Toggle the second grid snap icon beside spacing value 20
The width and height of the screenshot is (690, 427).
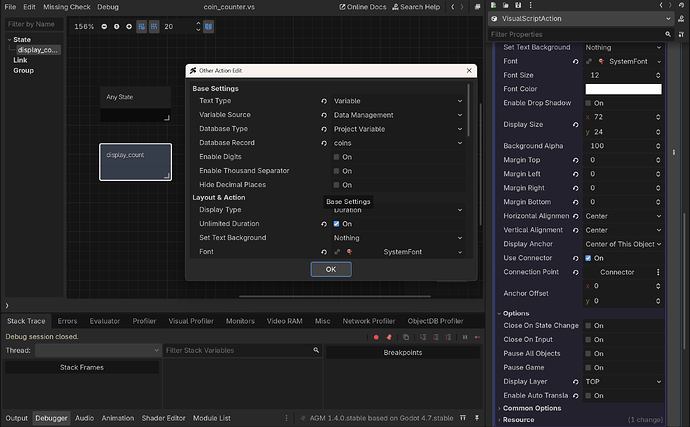pos(154,26)
